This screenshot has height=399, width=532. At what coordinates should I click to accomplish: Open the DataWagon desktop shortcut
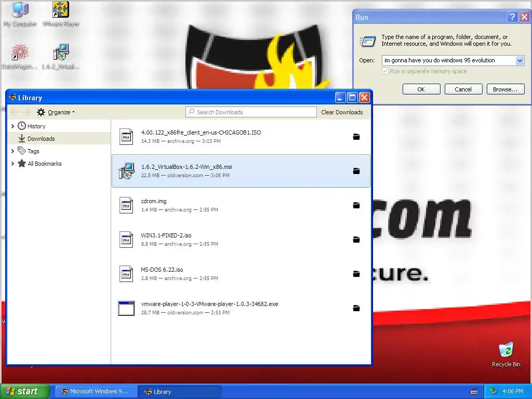pyautogui.click(x=19, y=57)
